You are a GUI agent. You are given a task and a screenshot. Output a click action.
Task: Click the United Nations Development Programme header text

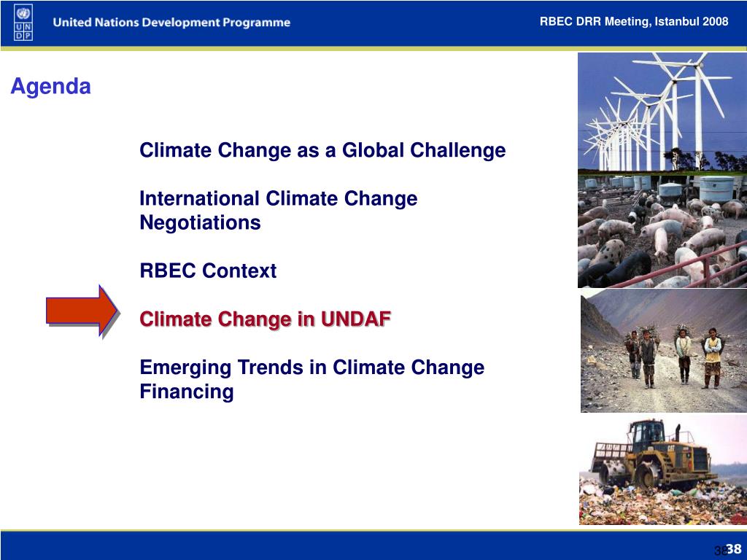point(171,23)
